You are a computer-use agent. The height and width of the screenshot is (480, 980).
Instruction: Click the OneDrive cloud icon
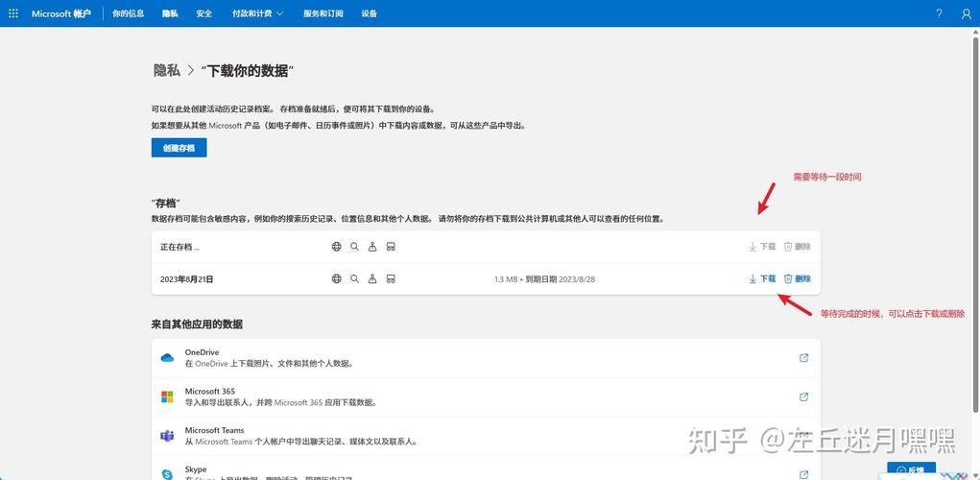(x=167, y=358)
